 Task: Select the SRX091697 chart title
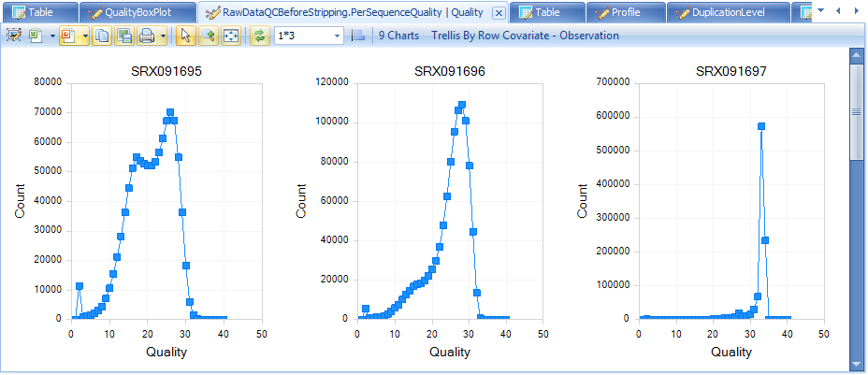731,71
